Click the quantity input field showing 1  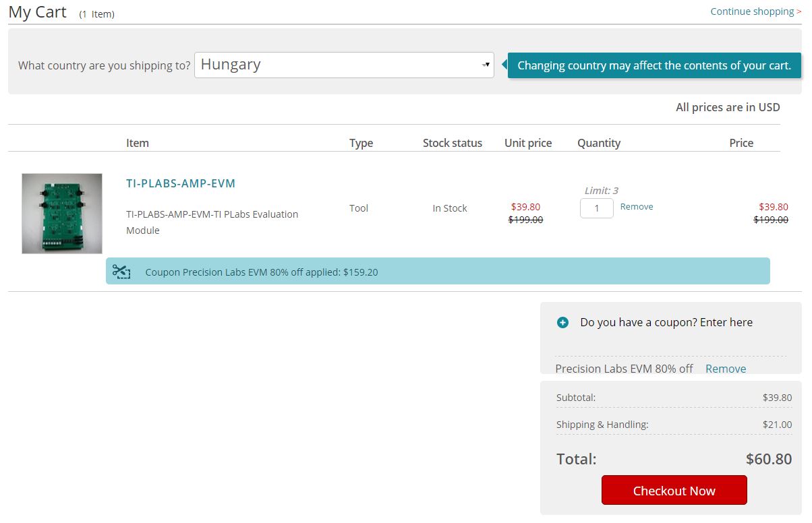pos(597,208)
